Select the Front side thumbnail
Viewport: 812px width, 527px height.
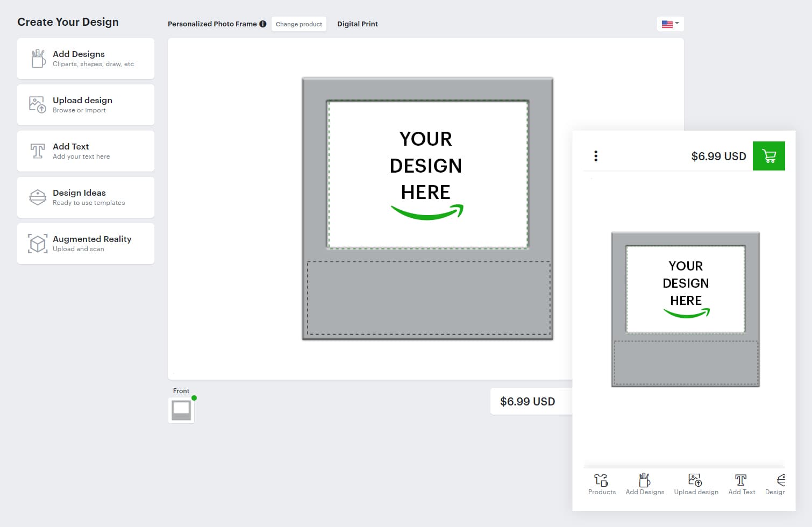[181, 409]
